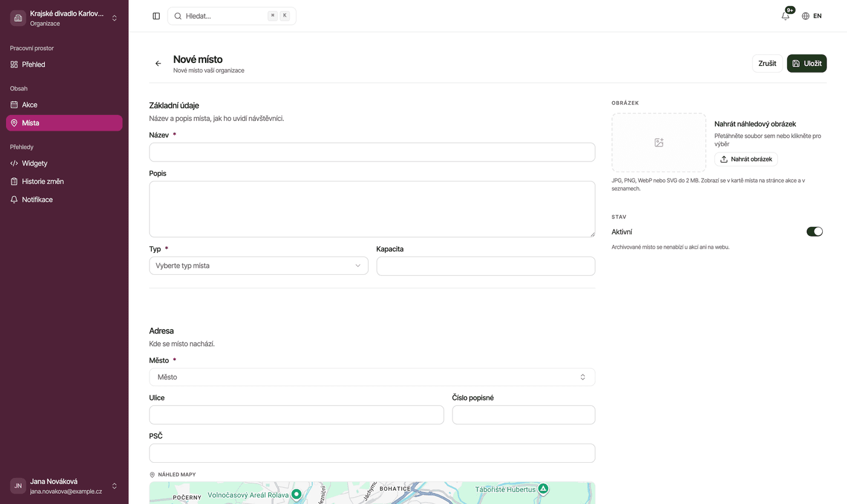Select Místa in the sidebar

64,123
